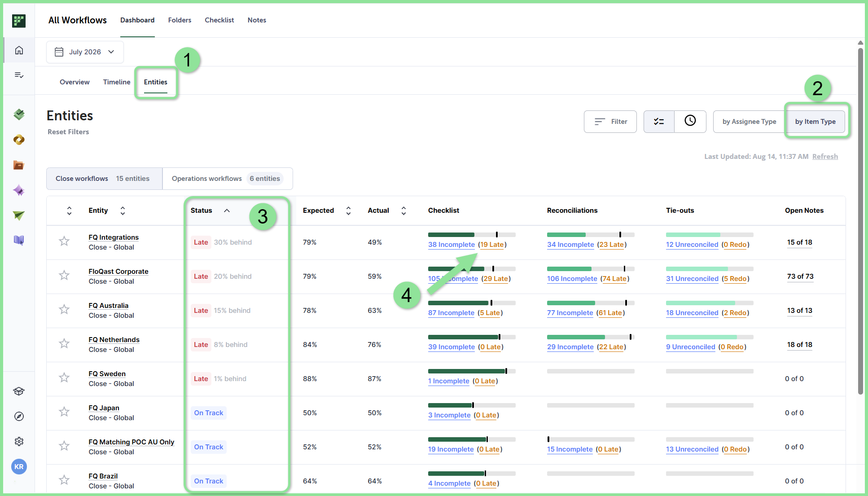Image resolution: width=868 pixels, height=496 pixels.
Task: Refresh the last updated data
Action: pyautogui.click(x=825, y=157)
